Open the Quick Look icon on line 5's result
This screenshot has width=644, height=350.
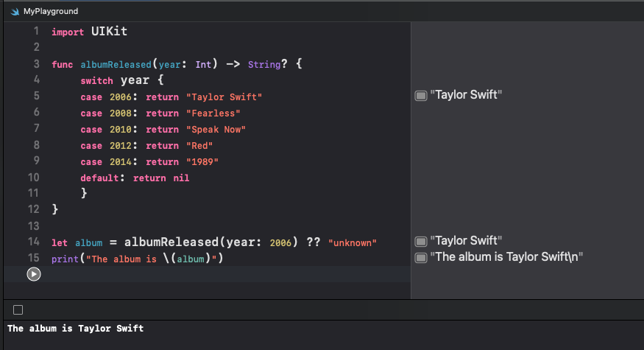(x=421, y=96)
